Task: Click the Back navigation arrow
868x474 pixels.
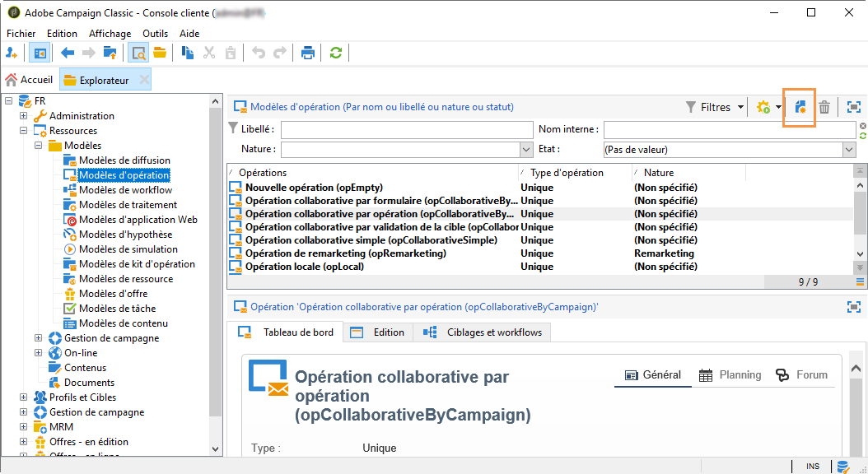Action: click(x=68, y=53)
